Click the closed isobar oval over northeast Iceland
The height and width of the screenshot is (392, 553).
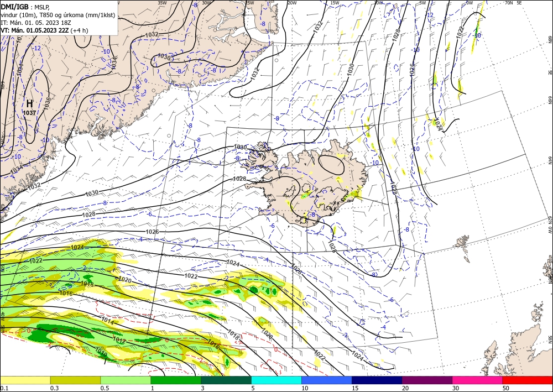(331, 165)
